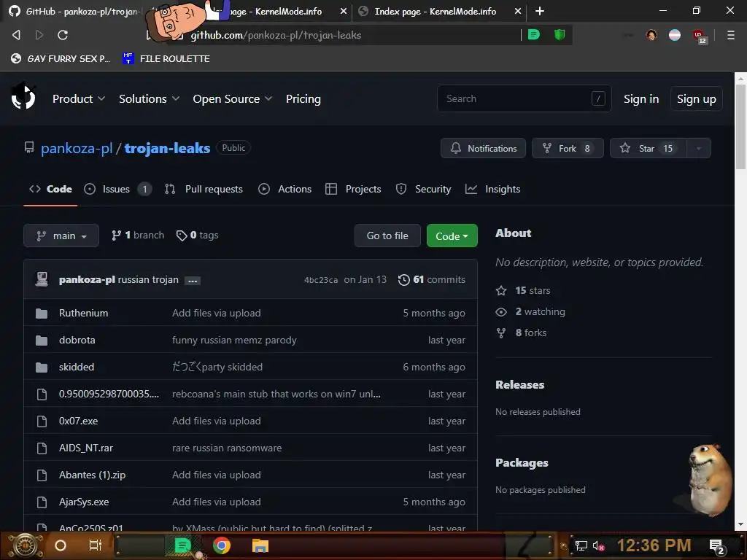Open the green notes app in taskbar
The image size is (747, 560).
[x=182, y=545]
